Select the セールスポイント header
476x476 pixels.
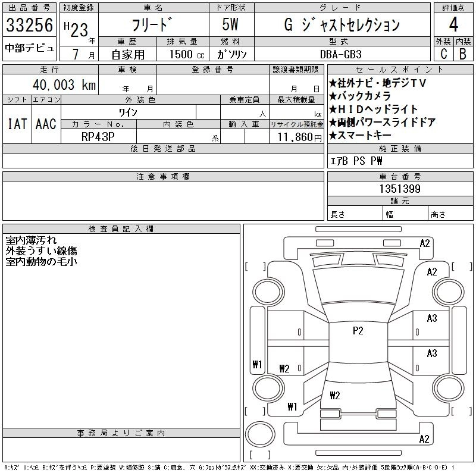[x=400, y=70]
